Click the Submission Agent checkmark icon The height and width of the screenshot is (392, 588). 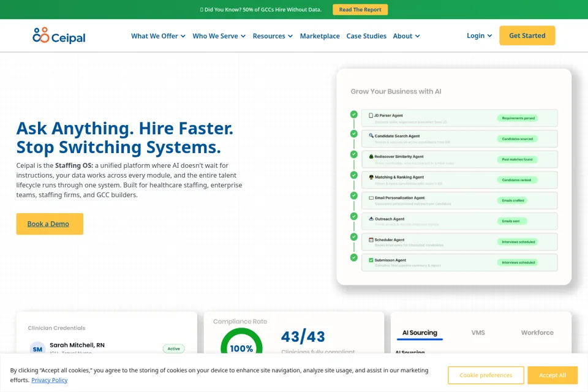[x=371, y=260]
